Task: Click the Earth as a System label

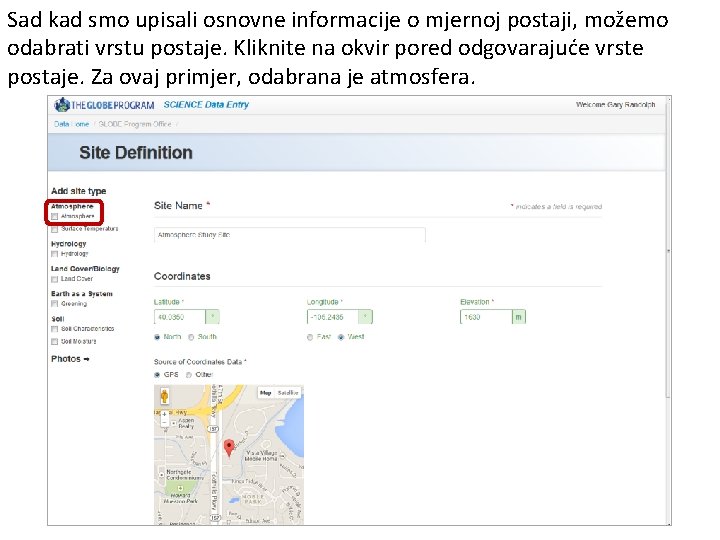Action: pyautogui.click(x=82, y=294)
